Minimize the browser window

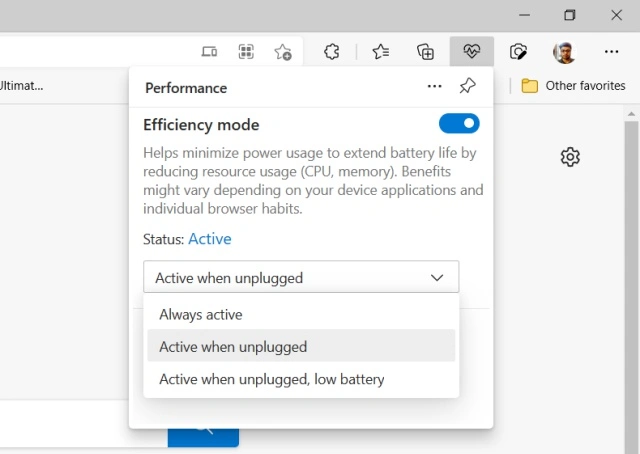[x=524, y=15]
